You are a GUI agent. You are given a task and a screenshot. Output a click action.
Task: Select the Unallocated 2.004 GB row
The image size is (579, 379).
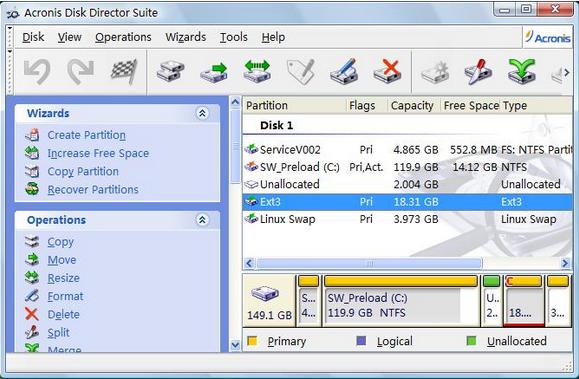[407, 184]
